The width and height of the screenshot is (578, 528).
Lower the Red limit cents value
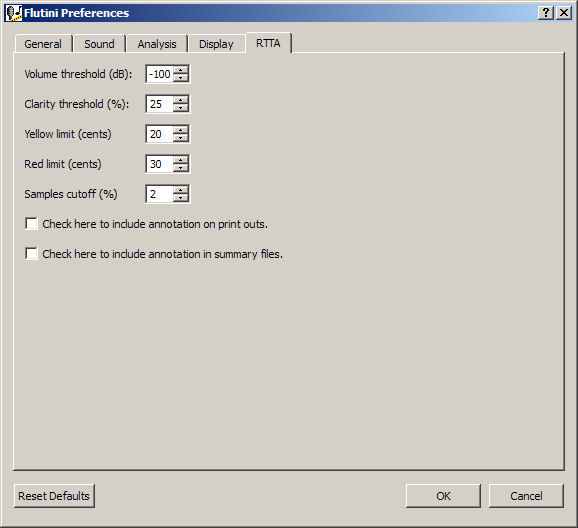(181, 168)
